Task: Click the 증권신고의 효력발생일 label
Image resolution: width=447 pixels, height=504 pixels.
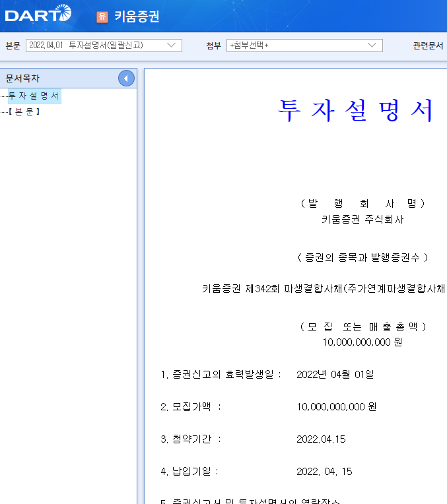Action: click(x=221, y=375)
